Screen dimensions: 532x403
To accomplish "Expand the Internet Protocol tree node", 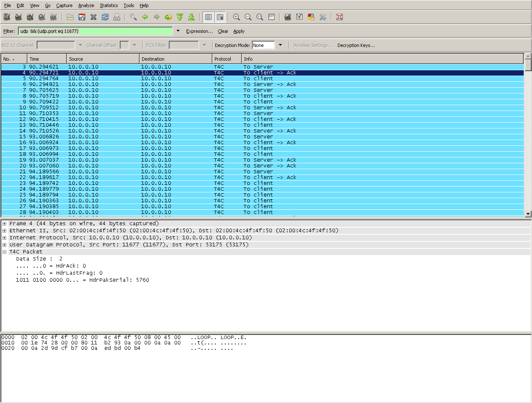I will 4,238.
